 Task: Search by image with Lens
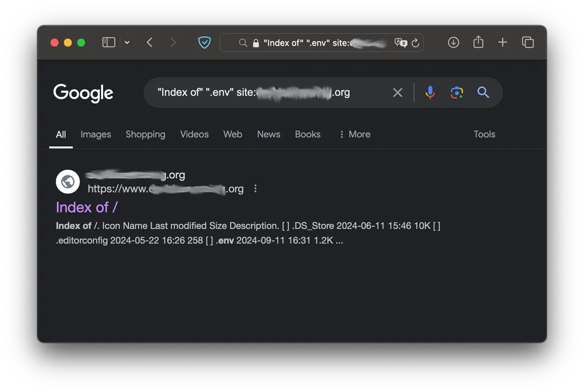[457, 93]
